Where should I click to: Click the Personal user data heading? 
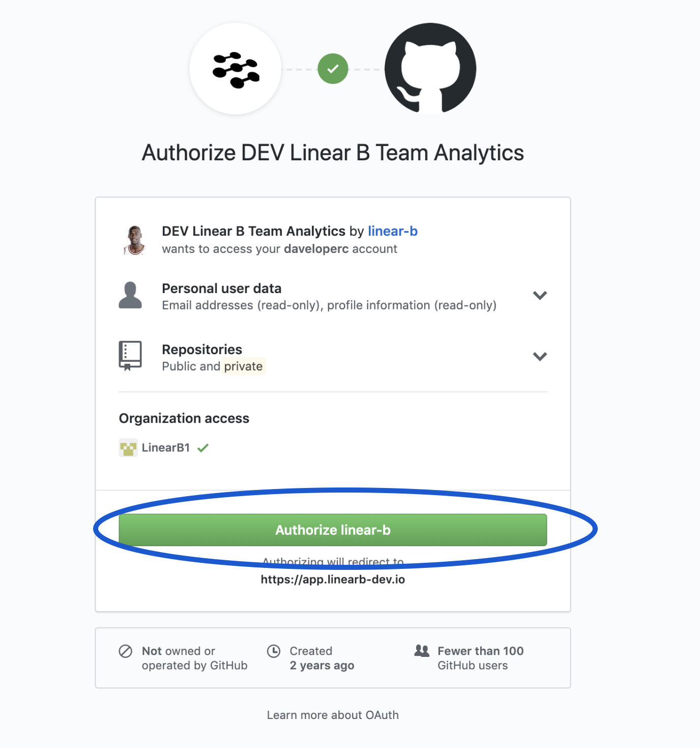tap(221, 289)
